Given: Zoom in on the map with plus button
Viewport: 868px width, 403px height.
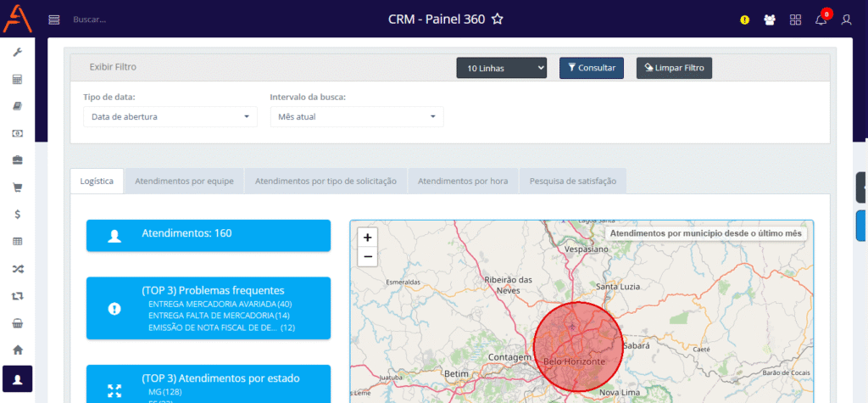Looking at the screenshot, I should click(x=367, y=238).
